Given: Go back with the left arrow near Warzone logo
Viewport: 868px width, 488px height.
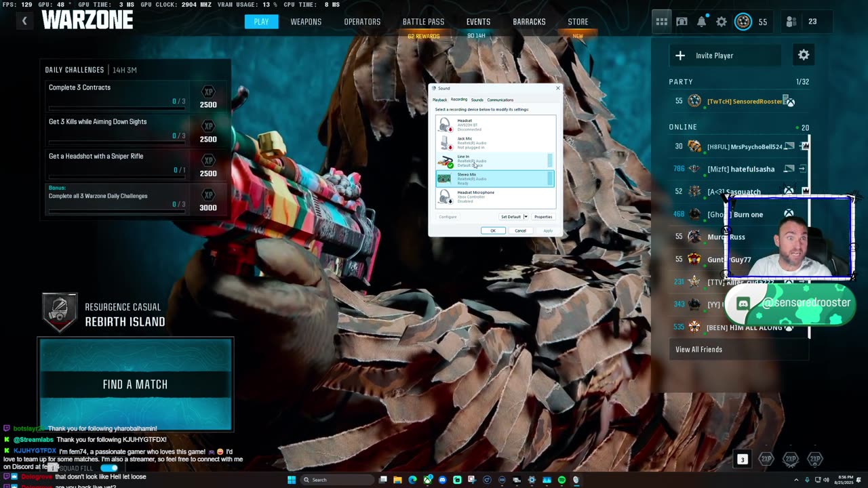Looking at the screenshot, I should point(24,21).
